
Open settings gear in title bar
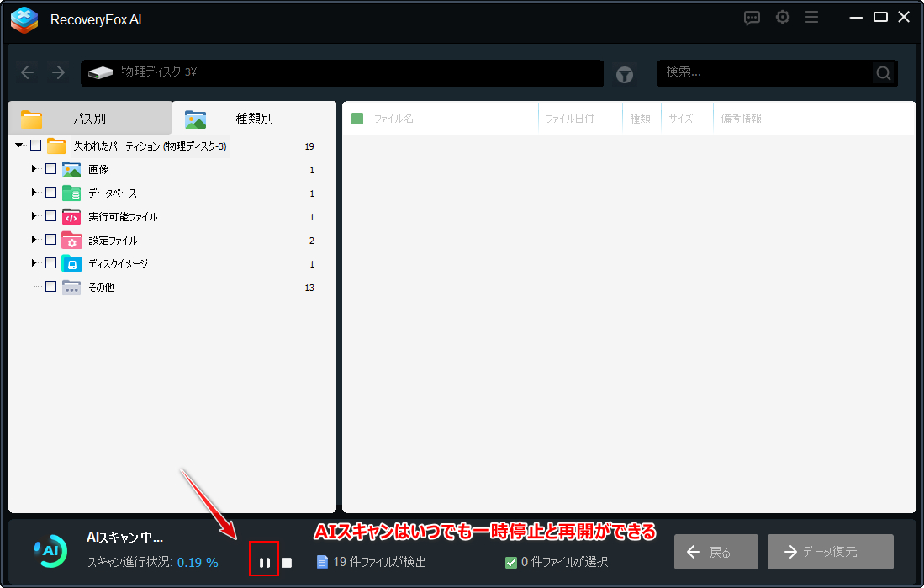click(x=783, y=18)
